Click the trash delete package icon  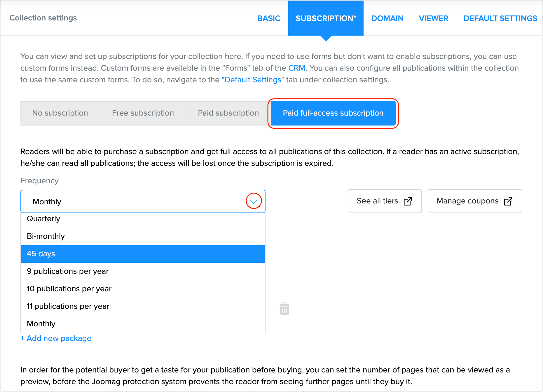coord(284,309)
